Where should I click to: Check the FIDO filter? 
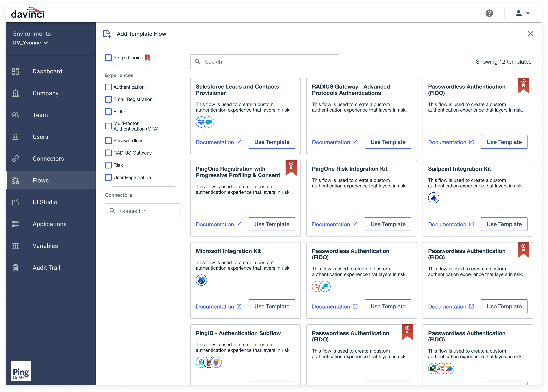[108, 112]
